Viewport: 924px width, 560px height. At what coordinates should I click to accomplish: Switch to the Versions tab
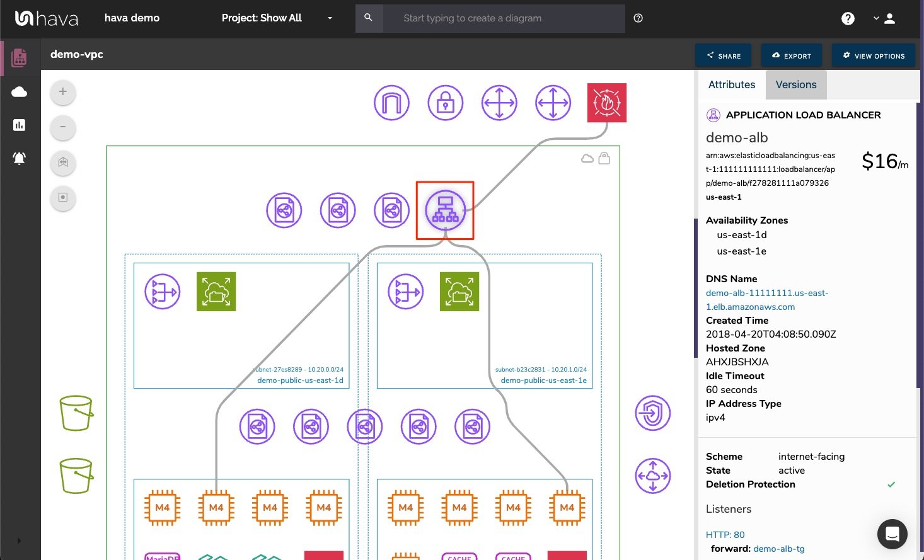[x=795, y=84]
